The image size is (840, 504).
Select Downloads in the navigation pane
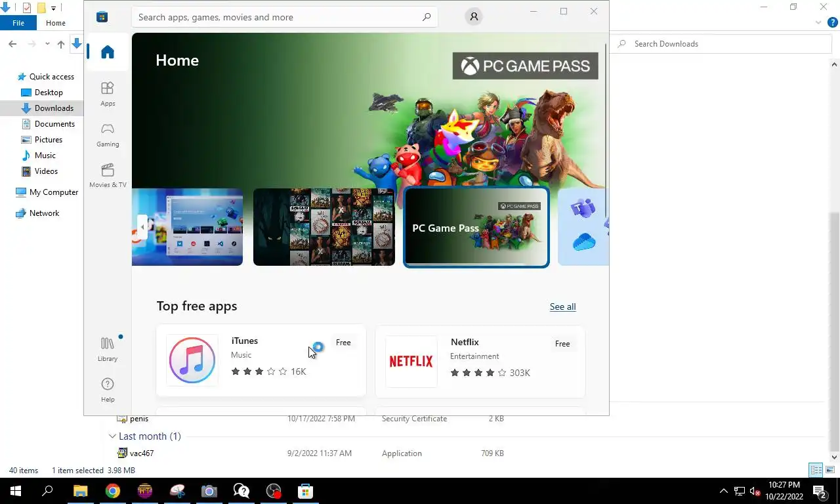(x=54, y=108)
